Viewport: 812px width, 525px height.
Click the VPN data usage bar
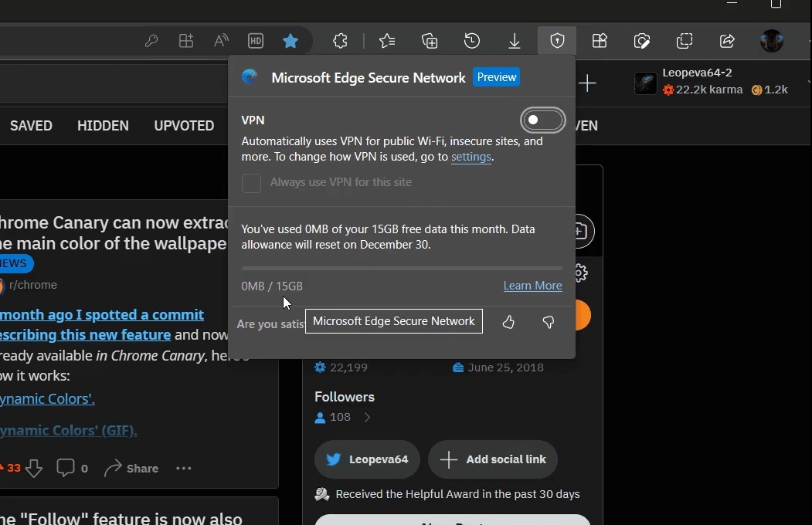(x=402, y=269)
